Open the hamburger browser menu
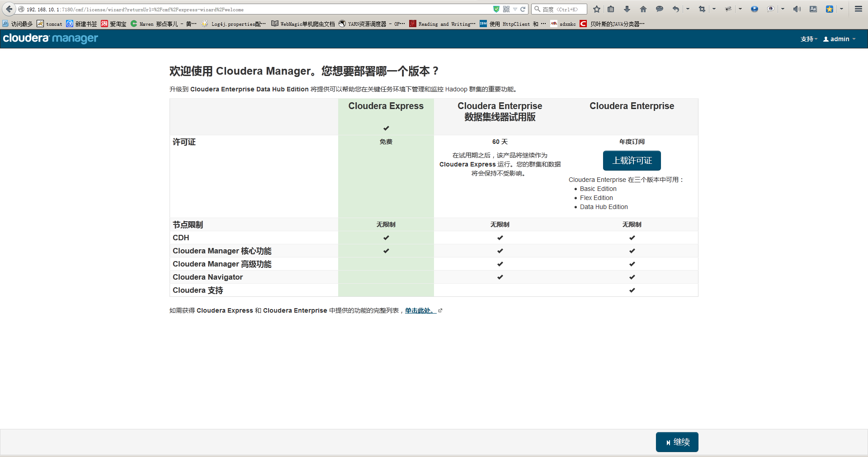 [859, 9]
